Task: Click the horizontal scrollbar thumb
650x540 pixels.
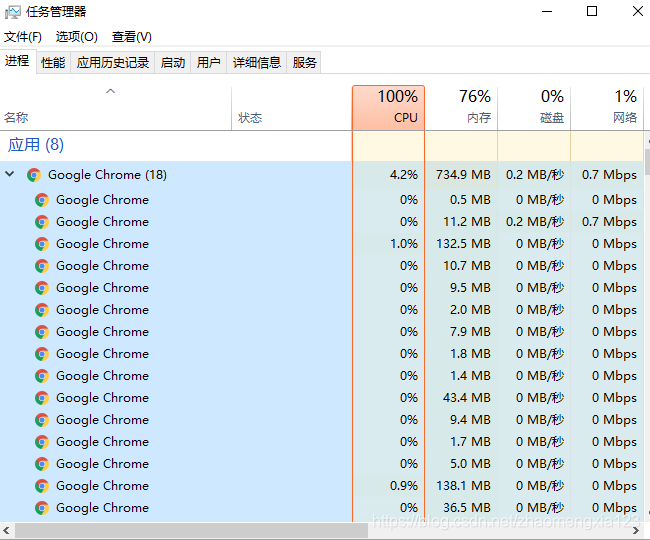Action: (x=192, y=530)
